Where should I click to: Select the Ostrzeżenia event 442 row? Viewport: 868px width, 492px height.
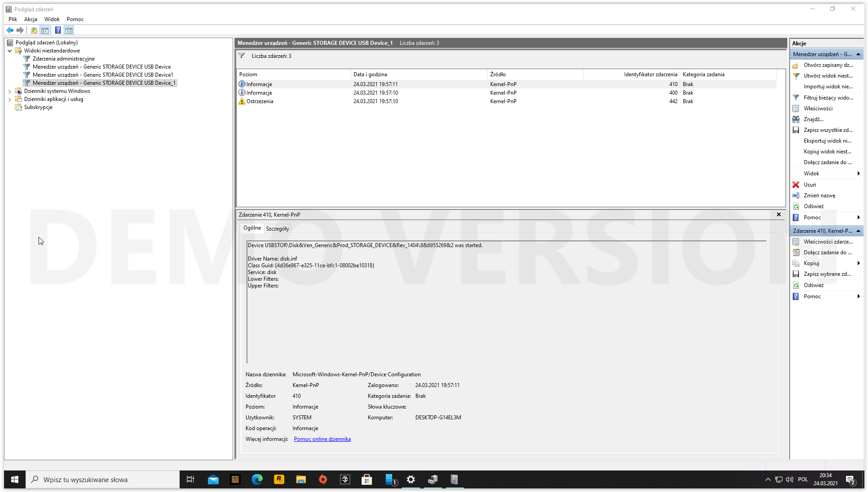(x=376, y=101)
